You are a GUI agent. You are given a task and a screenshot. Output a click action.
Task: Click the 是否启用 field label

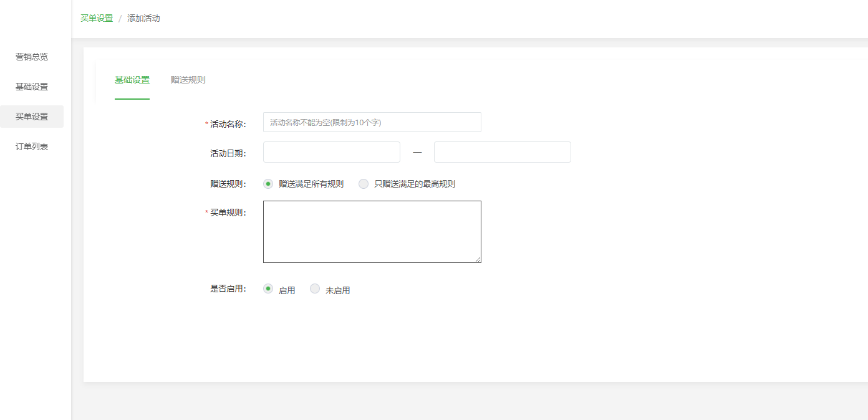point(228,289)
